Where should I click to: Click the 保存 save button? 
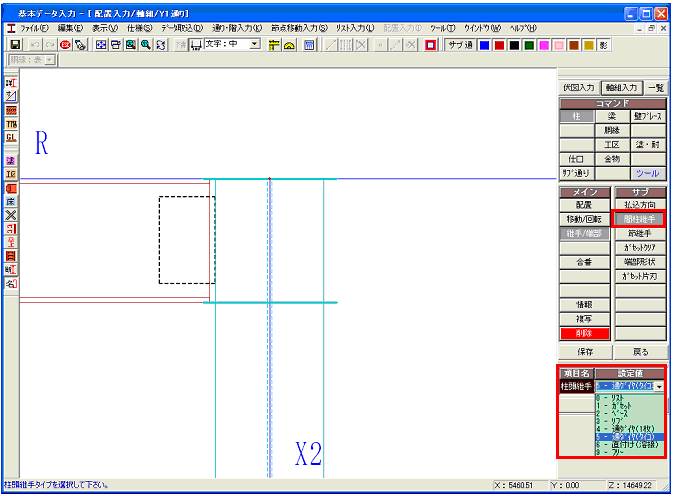[x=585, y=352]
